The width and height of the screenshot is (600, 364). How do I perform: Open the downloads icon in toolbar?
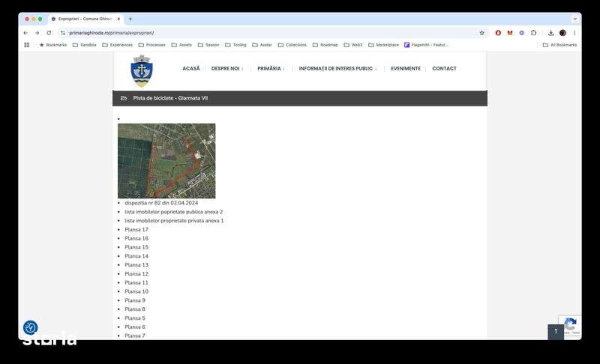point(550,33)
